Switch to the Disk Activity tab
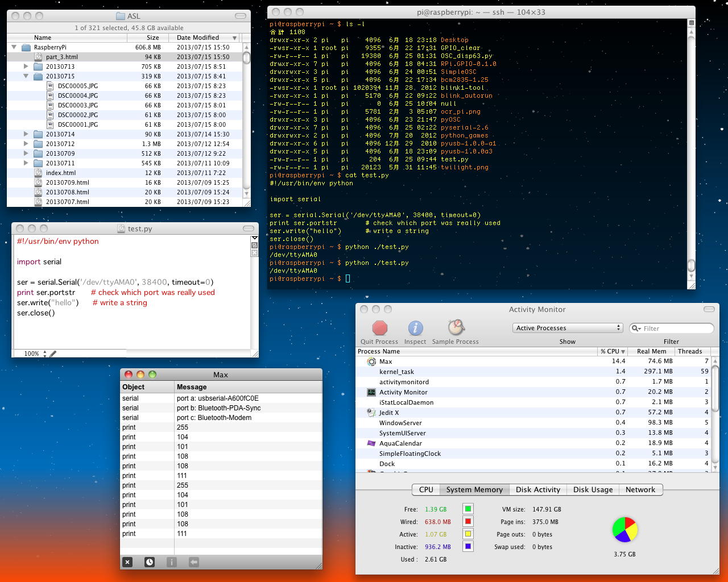The width and height of the screenshot is (728, 582). pyautogui.click(x=537, y=489)
